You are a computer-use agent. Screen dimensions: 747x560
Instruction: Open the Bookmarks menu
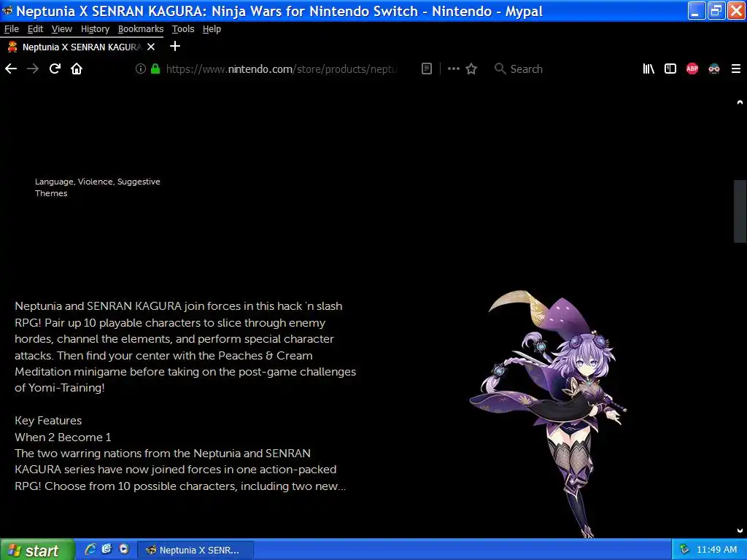click(141, 29)
